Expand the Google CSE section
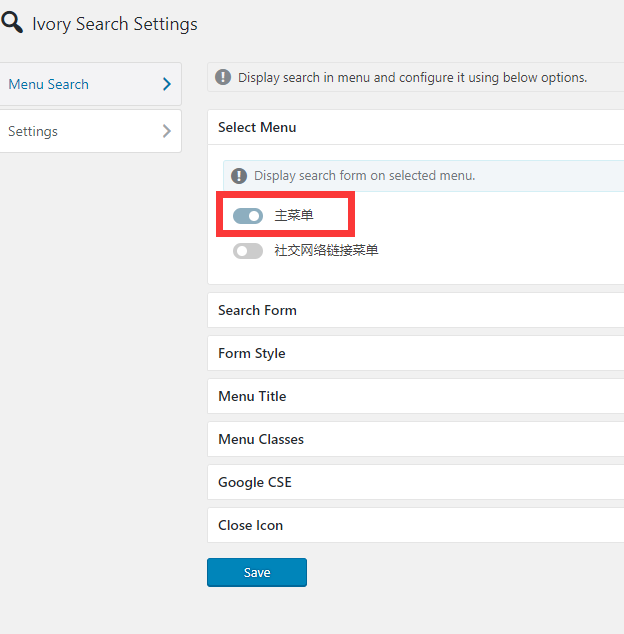Image resolution: width=624 pixels, height=634 pixels. coord(416,482)
